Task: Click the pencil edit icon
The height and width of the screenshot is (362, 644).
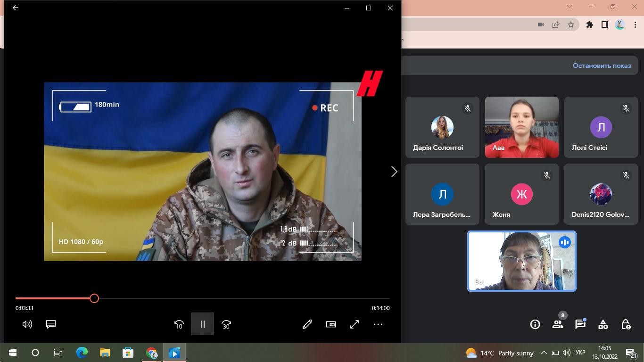Action: tap(307, 324)
